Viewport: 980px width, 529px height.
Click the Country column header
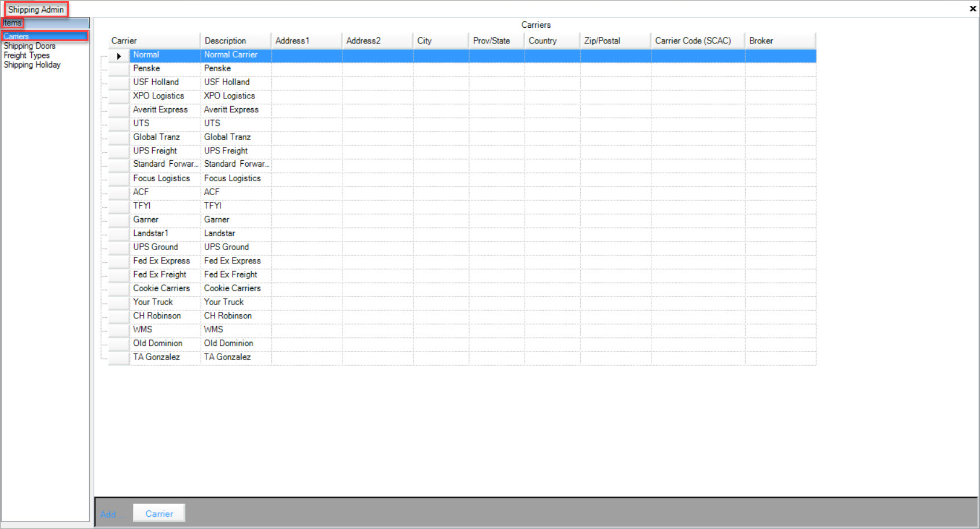[552, 41]
